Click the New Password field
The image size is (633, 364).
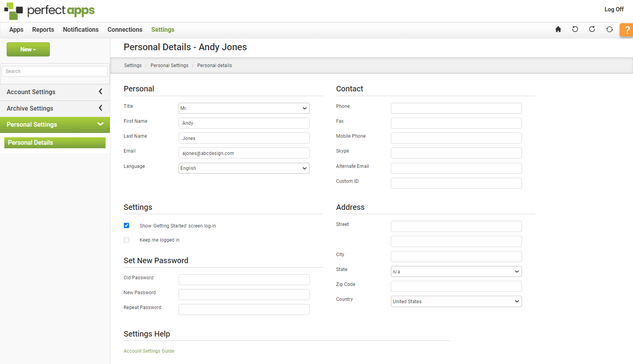(244, 295)
